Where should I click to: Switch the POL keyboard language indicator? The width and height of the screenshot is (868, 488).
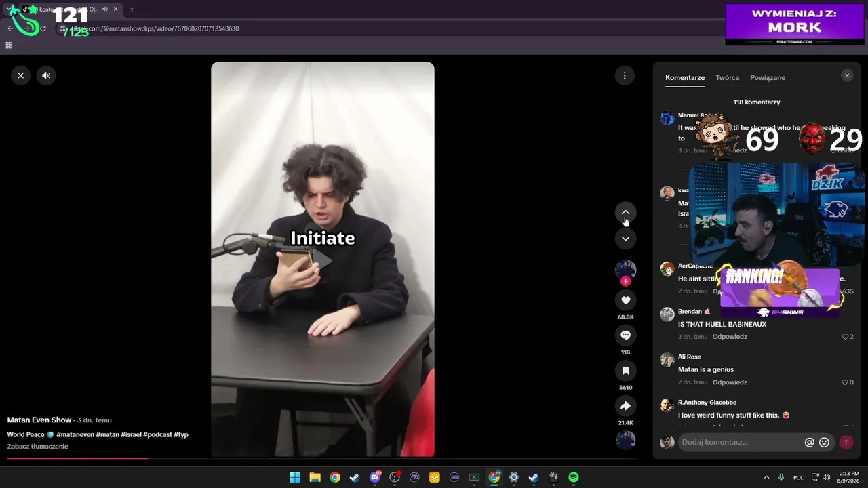(798, 477)
